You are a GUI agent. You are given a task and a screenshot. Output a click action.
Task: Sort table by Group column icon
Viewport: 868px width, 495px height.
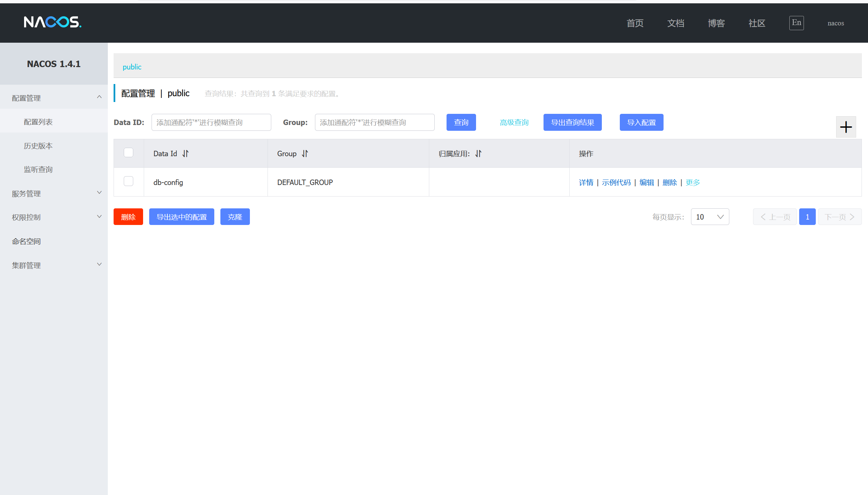point(305,154)
